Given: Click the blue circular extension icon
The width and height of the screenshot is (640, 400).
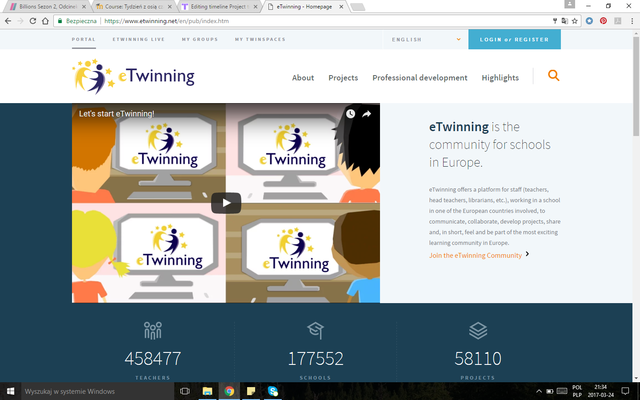Looking at the screenshot, I should (589, 21).
